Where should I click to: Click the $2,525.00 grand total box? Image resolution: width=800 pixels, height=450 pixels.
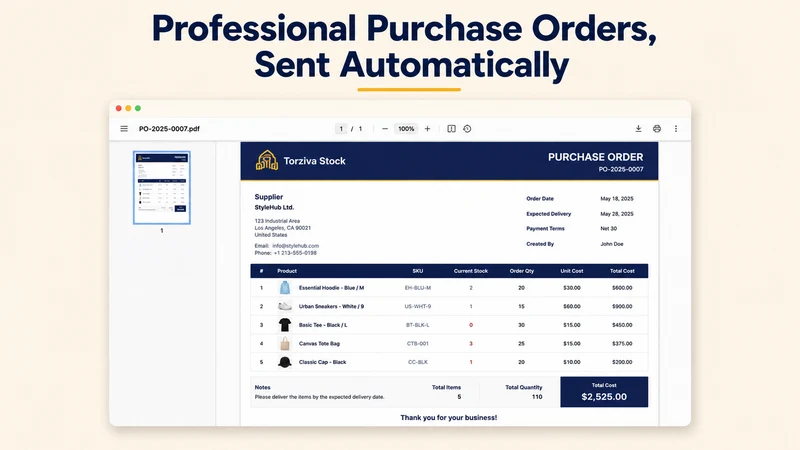pyautogui.click(x=604, y=392)
